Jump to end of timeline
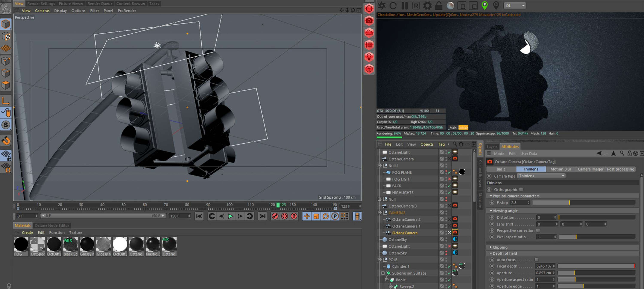 pos(262,216)
